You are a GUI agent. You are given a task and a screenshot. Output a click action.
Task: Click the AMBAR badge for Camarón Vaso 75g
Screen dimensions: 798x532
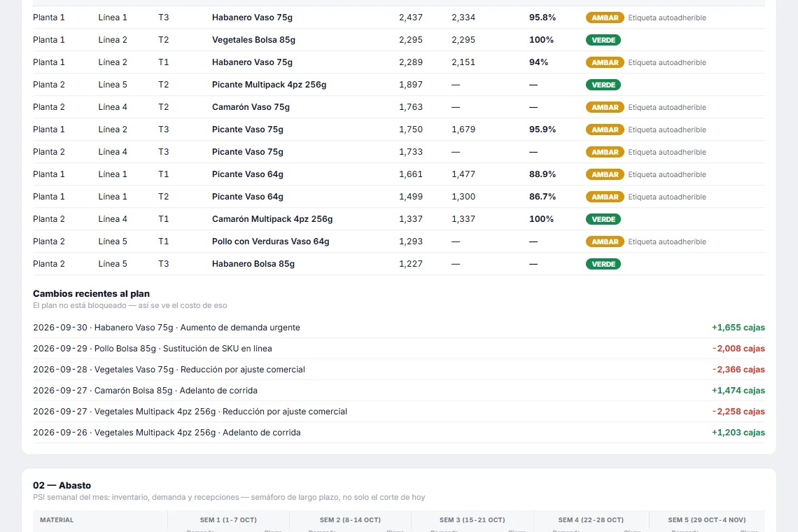pos(605,107)
